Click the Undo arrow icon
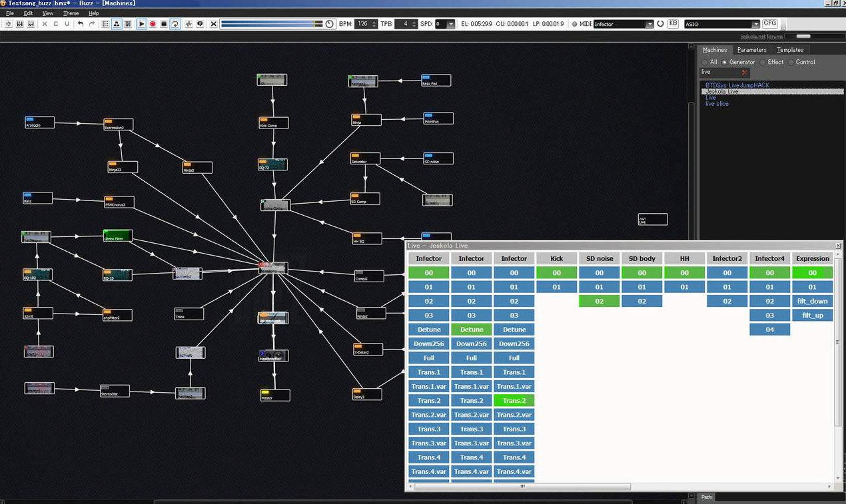Screen dimensions: 846x504 pyautogui.click(x=81, y=24)
